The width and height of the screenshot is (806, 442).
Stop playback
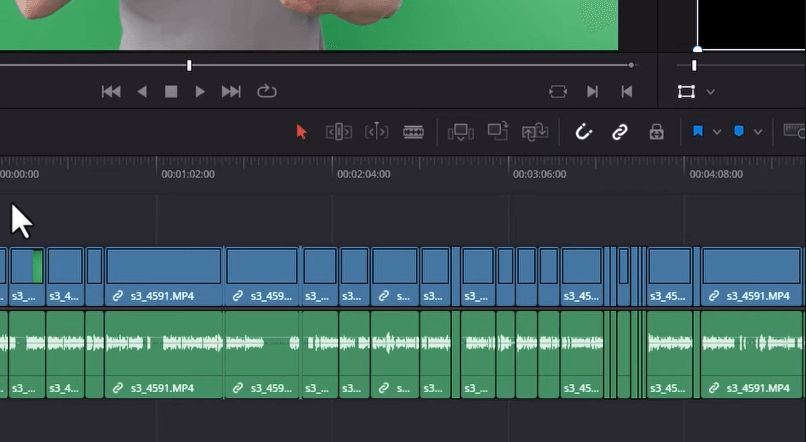coord(171,91)
